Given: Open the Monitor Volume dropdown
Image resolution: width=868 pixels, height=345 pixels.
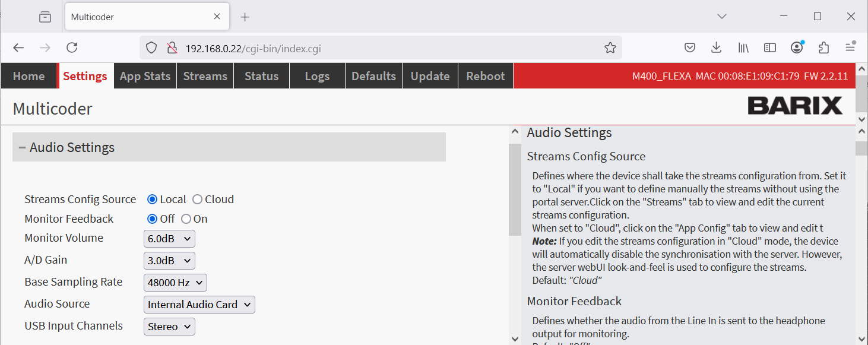Looking at the screenshot, I should [169, 239].
